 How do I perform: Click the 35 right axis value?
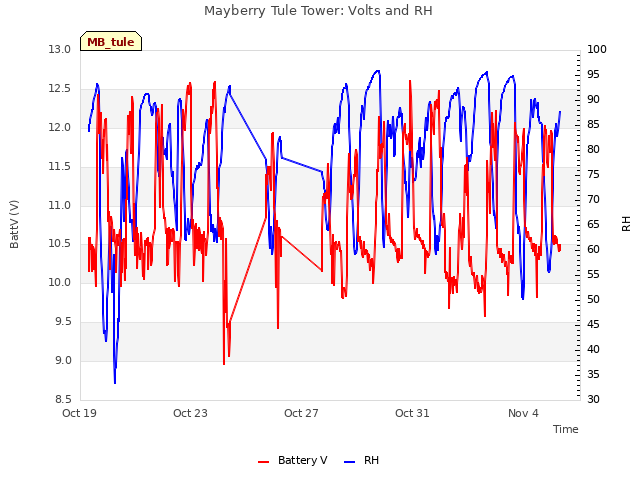[593, 374]
